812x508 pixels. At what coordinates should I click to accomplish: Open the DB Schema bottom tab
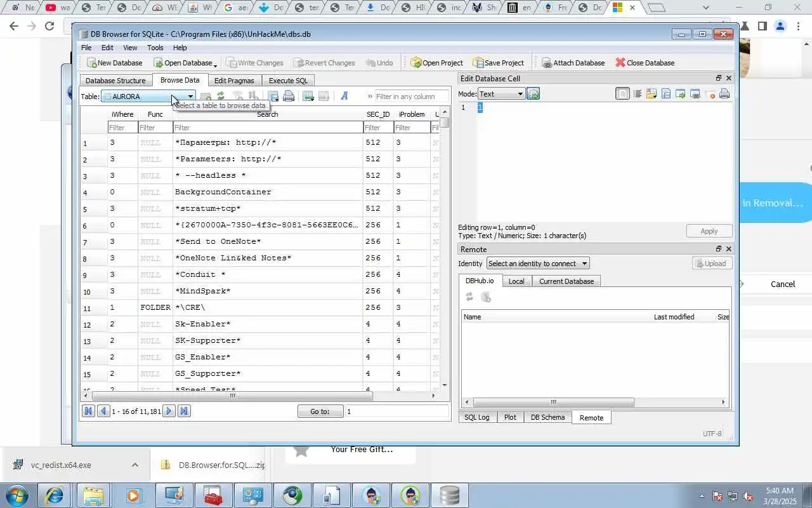pos(547,417)
